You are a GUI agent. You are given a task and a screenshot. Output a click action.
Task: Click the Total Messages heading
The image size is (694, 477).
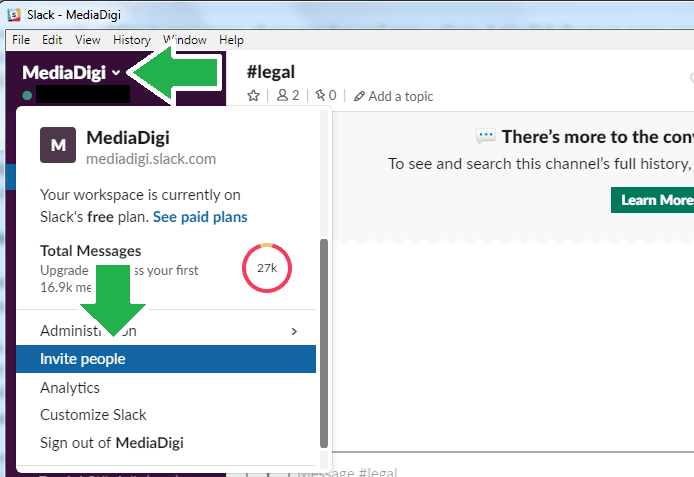click(91, 251)
